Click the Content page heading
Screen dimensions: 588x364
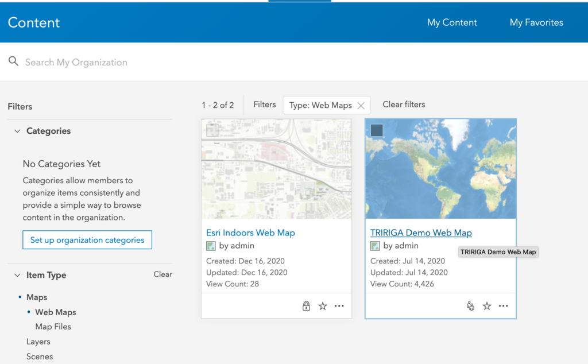(x=34, y=22)
